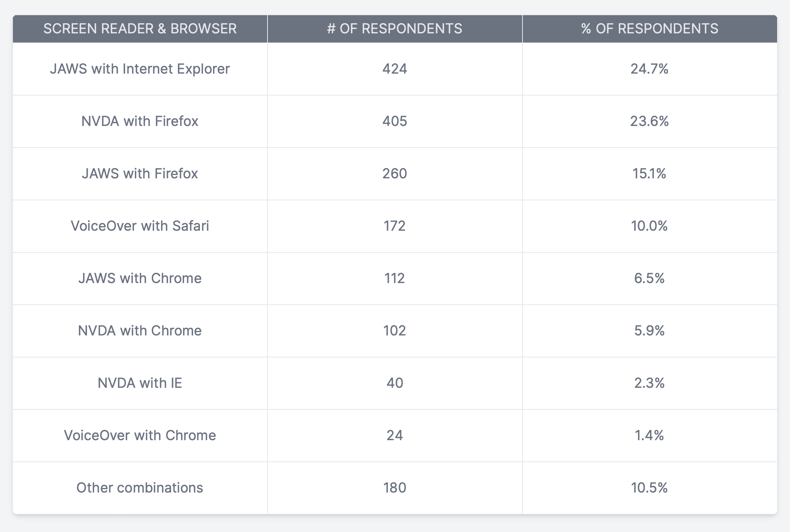Click the JAWS with Firefox row label

coord(140,174)
